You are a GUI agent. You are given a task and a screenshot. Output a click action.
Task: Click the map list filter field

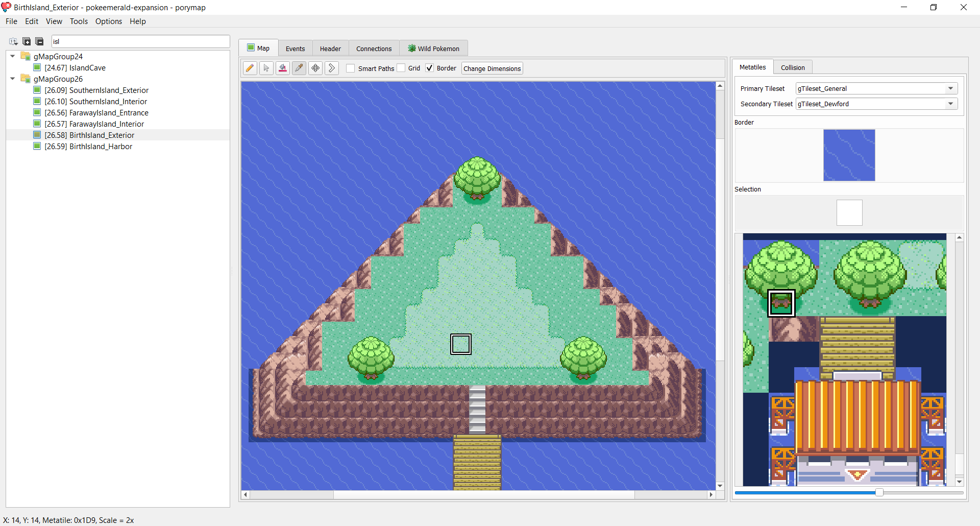tap(140, 41)
